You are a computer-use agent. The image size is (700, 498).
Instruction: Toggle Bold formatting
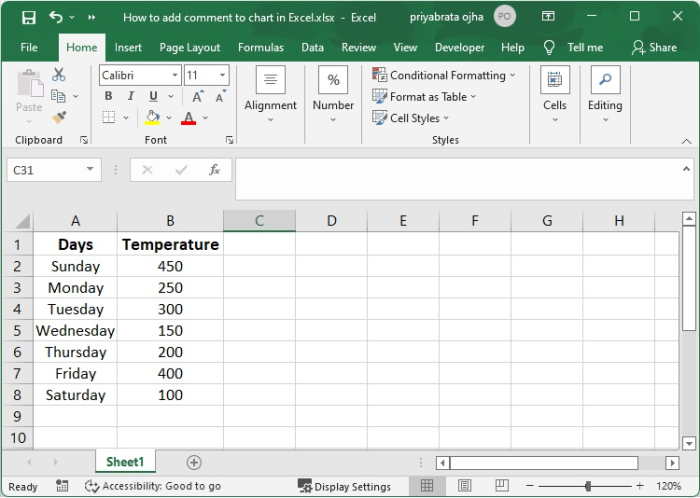tap(109, 97)
